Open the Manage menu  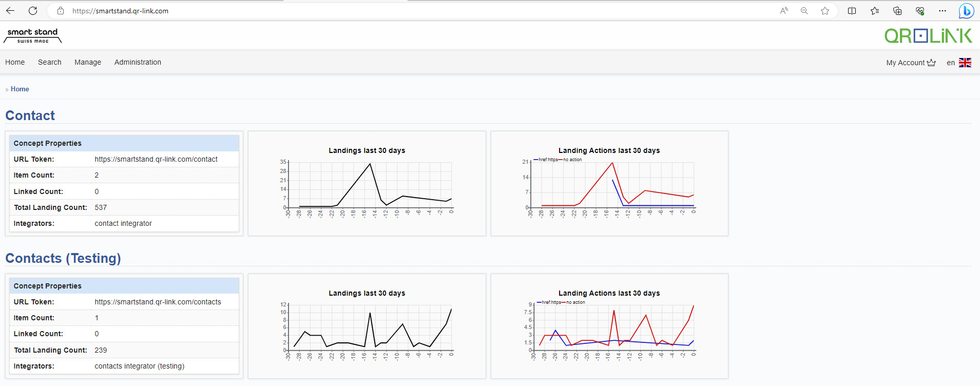tap(88, 62)
